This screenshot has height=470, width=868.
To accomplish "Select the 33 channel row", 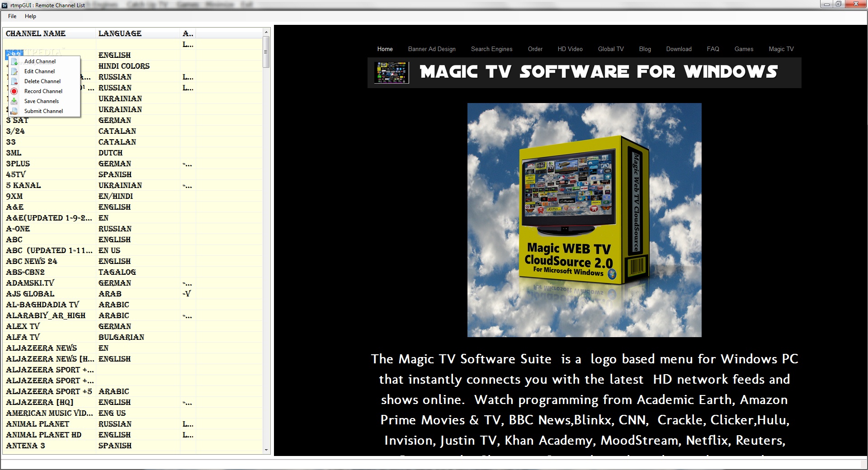I will (133, 142).
